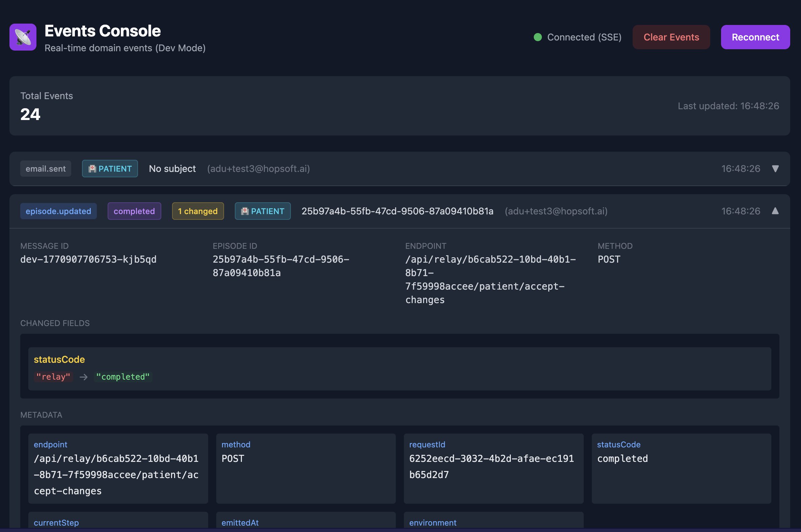Viewport: 801px width, 532px height.
Task: Collapse the episode.updated event details
Action: pyautogui.click(x=775, y=211)
